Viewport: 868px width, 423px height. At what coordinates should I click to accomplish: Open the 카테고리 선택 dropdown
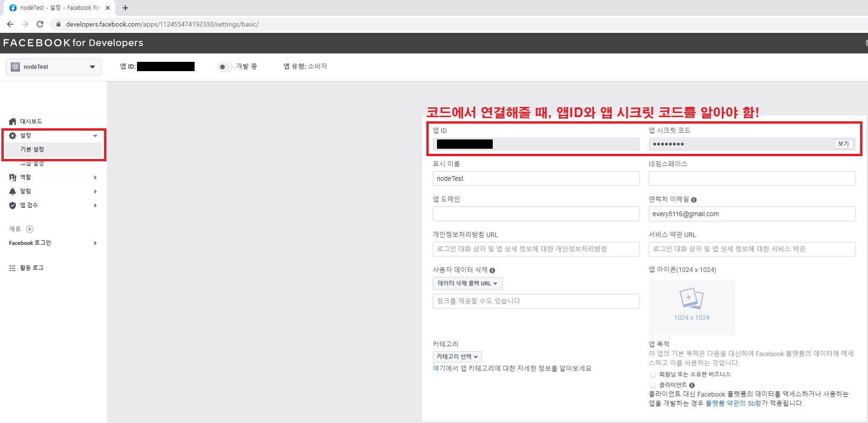[457, 357]
